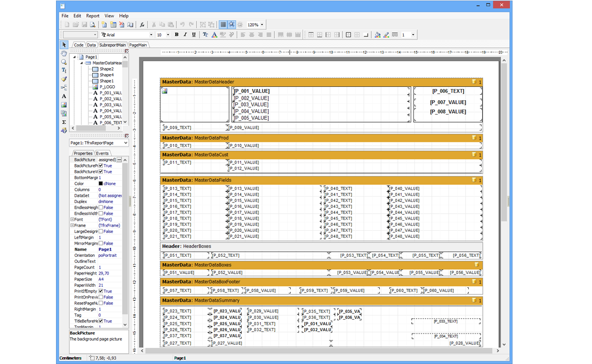The image size is (592, 364).
Task: Enable the EndlessHeight checkbox
Action: point(101,208)
